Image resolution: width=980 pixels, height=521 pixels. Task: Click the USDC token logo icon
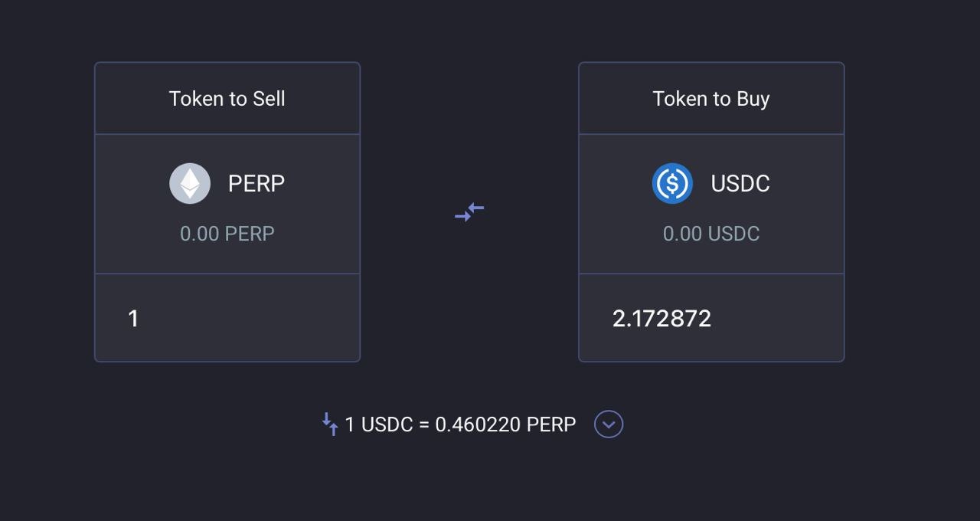click(x=672, y=184)
